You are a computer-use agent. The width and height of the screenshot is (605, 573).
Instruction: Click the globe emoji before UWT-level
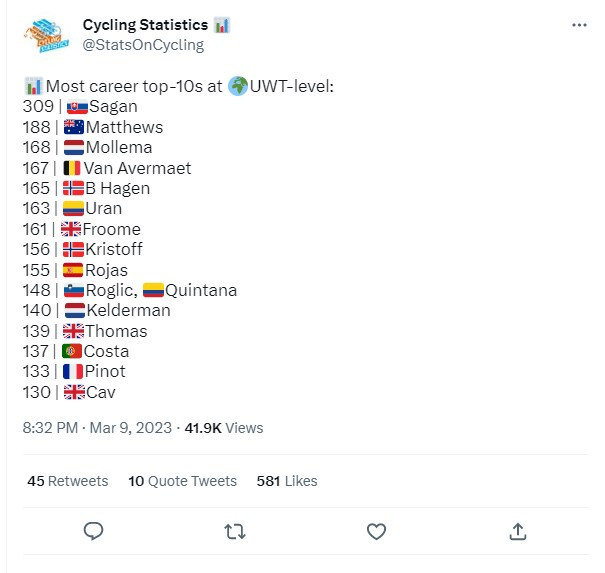238,86
